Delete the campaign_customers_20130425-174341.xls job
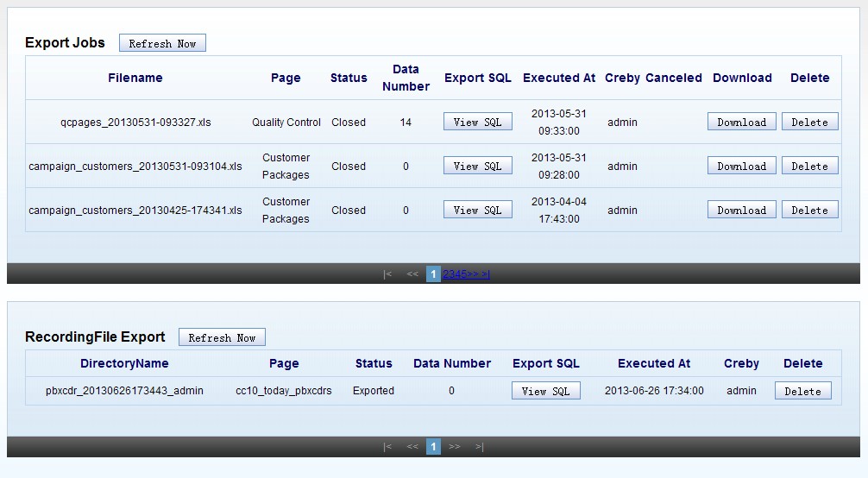 pyautogui.click(x=809, y=210)
